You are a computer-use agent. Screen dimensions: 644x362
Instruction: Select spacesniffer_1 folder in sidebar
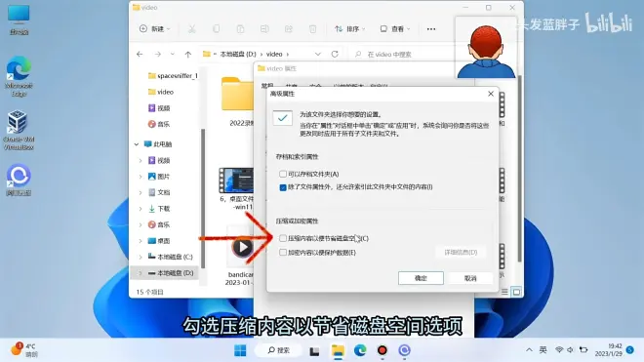point(173,75)
